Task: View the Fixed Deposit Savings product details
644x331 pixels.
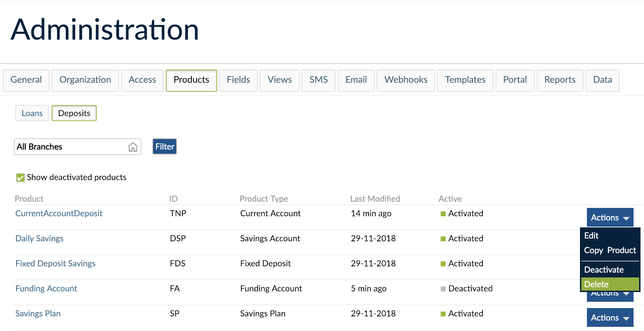Action: pyautogui.click(x=55, y=263)
